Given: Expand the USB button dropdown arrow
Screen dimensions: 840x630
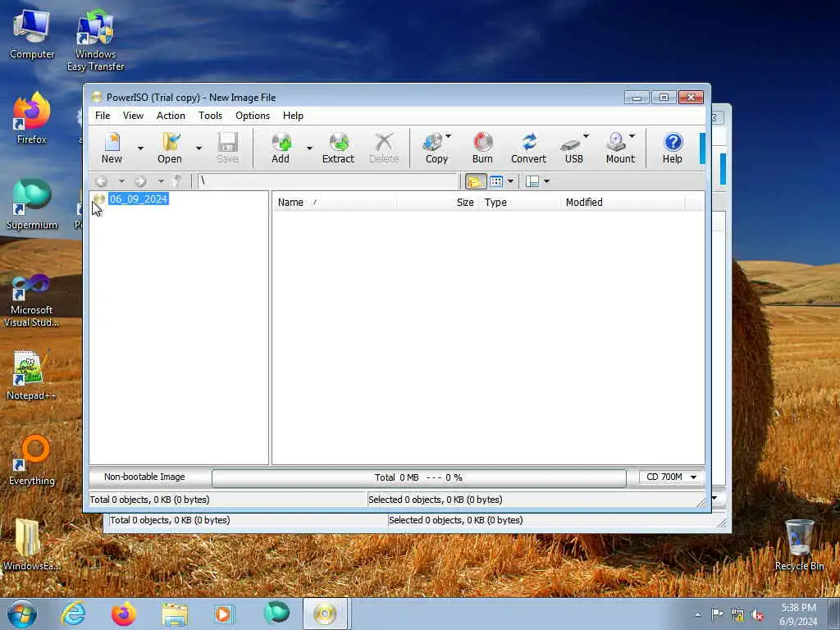Looking at the screenshot, I should click(x=586, y=136).
